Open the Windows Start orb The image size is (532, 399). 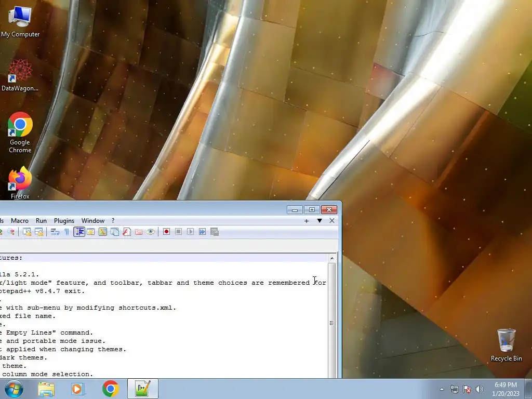(x=14, y=389)
